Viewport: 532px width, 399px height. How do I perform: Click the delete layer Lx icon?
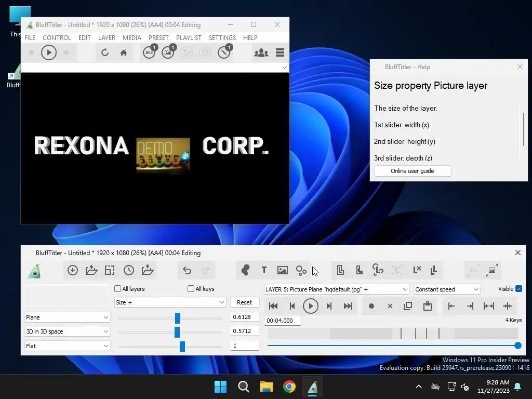click(x=417, y=270)
